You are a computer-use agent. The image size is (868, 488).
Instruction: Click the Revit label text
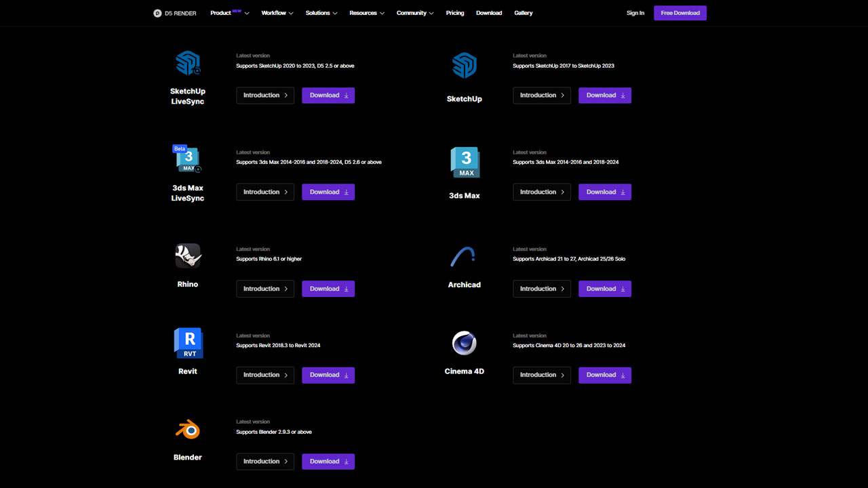tap(188, 371)
